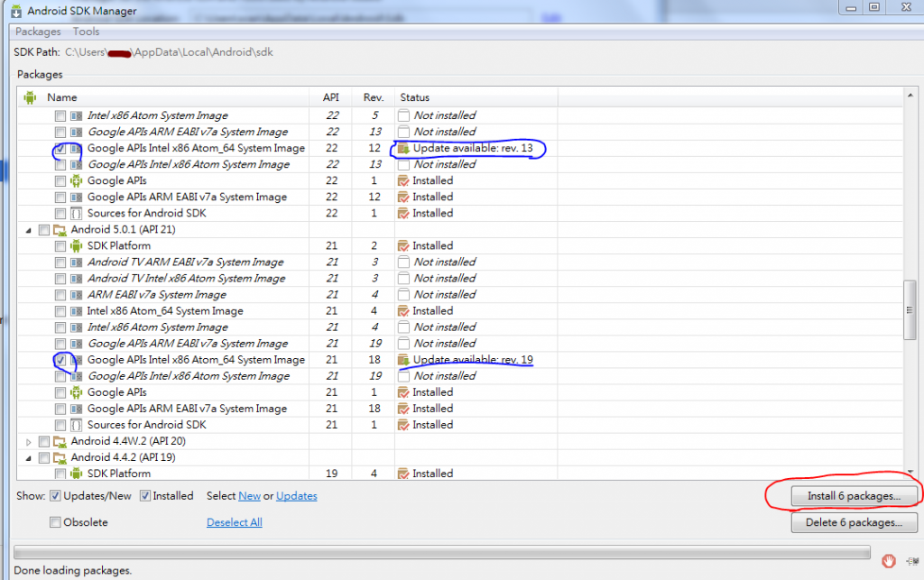
Task: Click the API 21 Google APIs add-on icon
Action: click(x=77, y=392)
